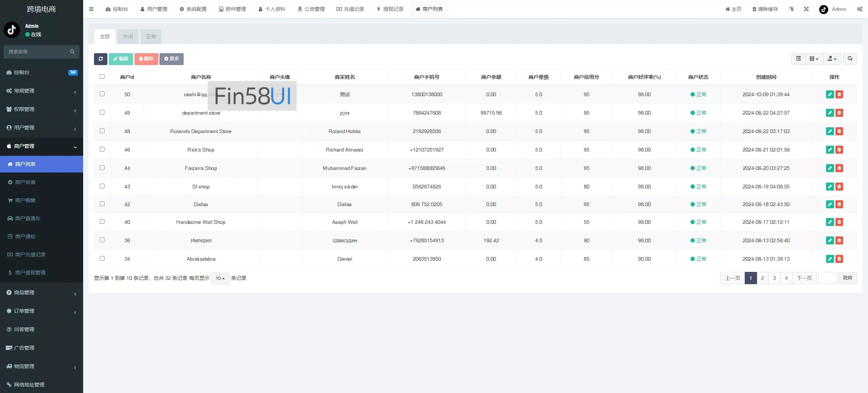Open 充值记录 in top navigation
This screenshot has height=393, width=868.
pyautogui.click(x=350, y=9)
